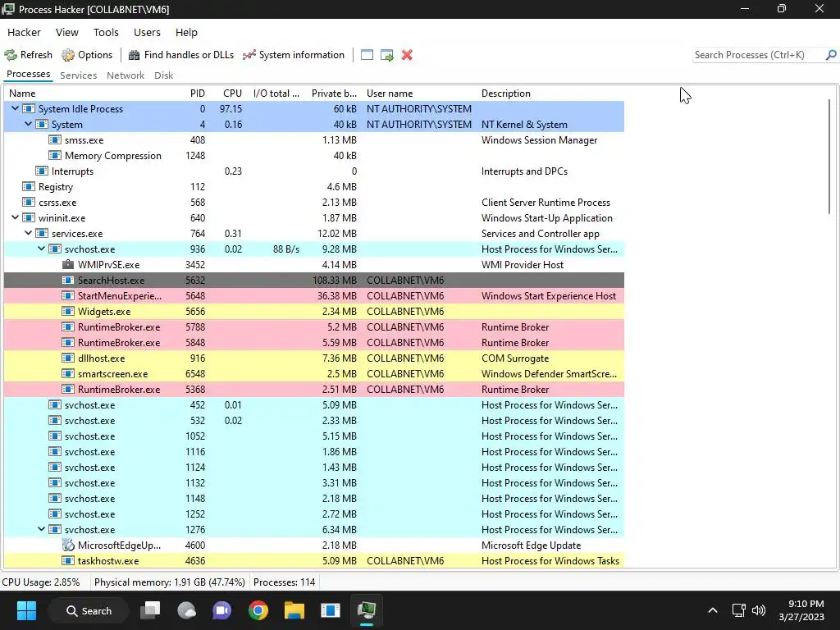
Task: Select the Interrupts row
Action: [x=314, y=171]
